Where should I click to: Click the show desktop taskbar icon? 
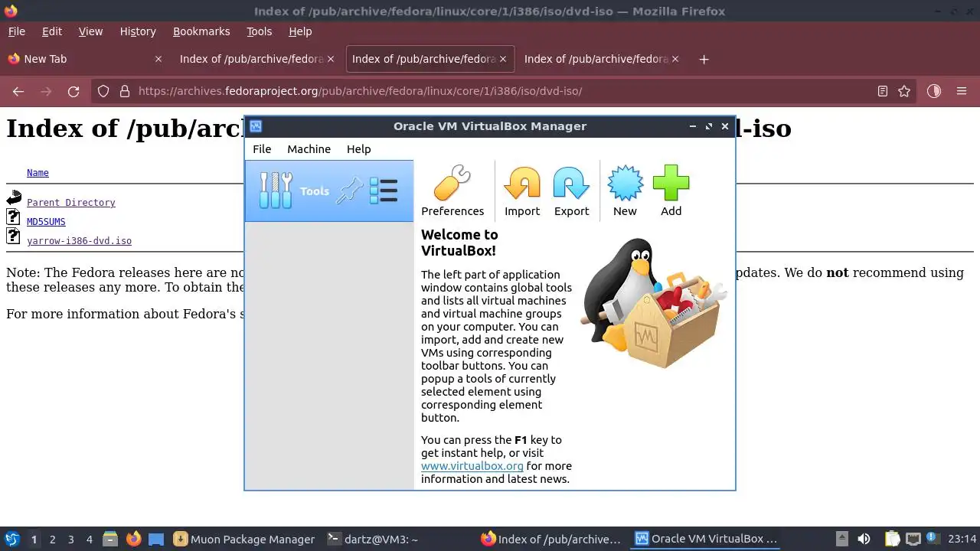(156, 539)
